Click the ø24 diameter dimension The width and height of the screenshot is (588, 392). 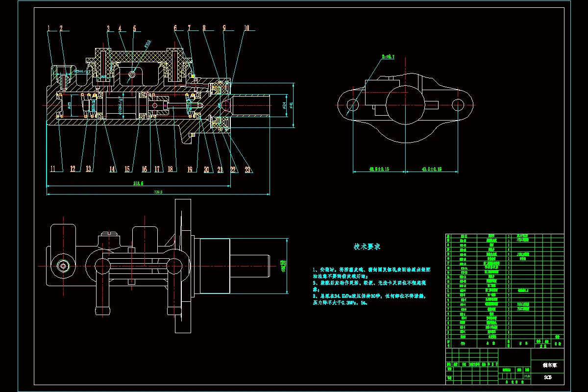(284, 105)
